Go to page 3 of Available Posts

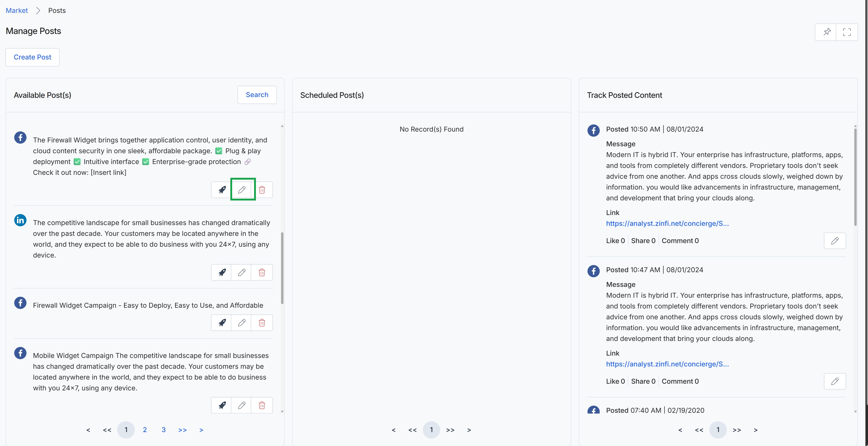[x=163, y=430]
